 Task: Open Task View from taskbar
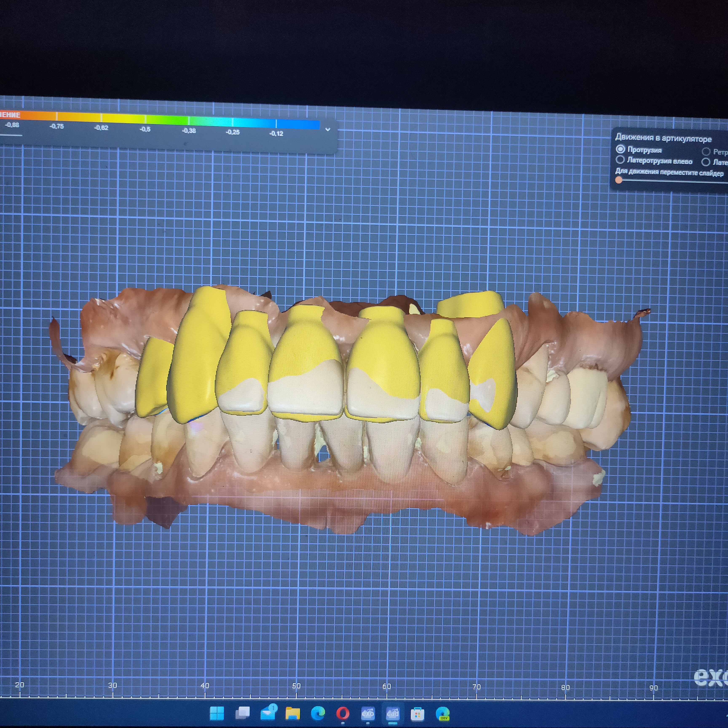tap(242, 713)
